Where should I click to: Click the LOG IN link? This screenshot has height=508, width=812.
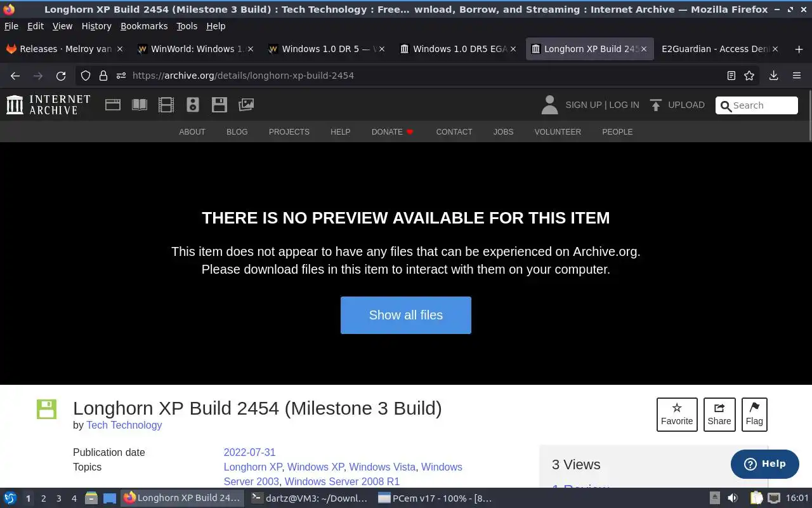(624, 105)
